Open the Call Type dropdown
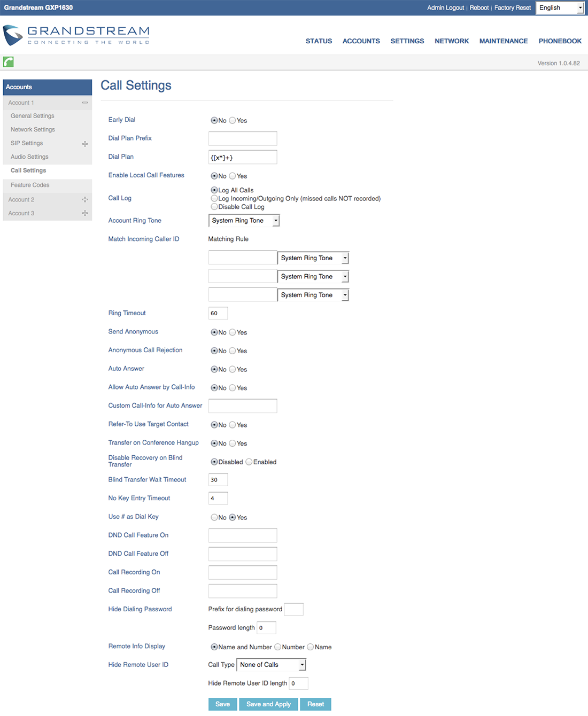 [x=271, y=665]
